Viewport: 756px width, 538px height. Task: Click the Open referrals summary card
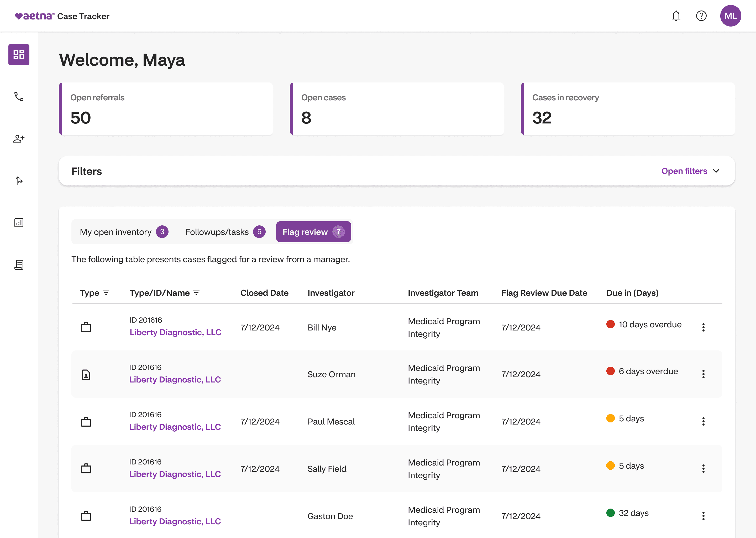pos(166,109)
